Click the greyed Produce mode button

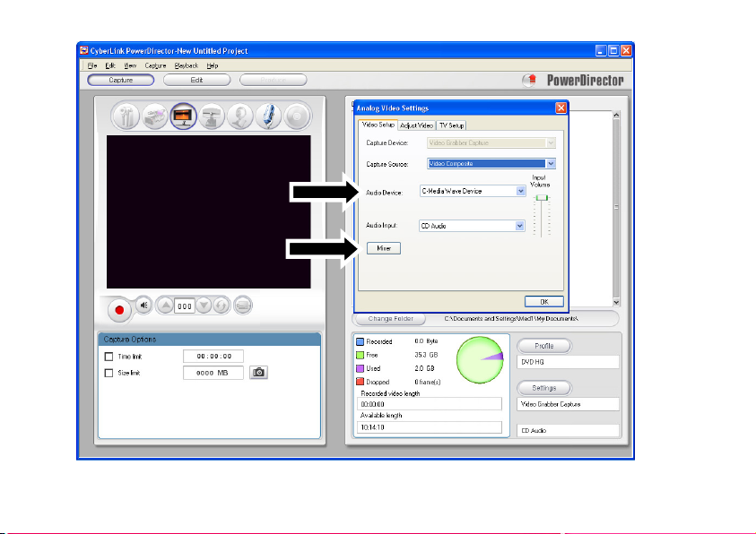[273, 80]
